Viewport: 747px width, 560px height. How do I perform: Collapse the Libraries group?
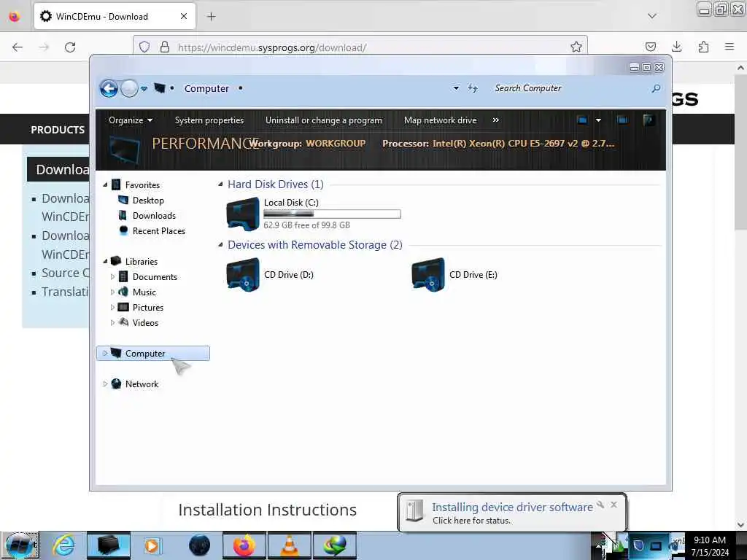[105, 261]
